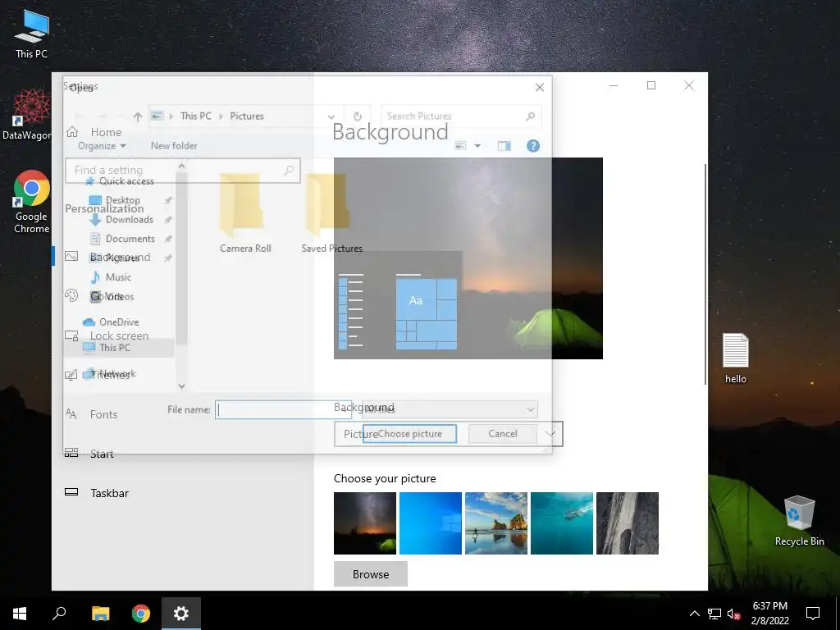Click navigation pane scroll down arrow
This screenshot has height=630, width=840.
click(x=181, y=386)
